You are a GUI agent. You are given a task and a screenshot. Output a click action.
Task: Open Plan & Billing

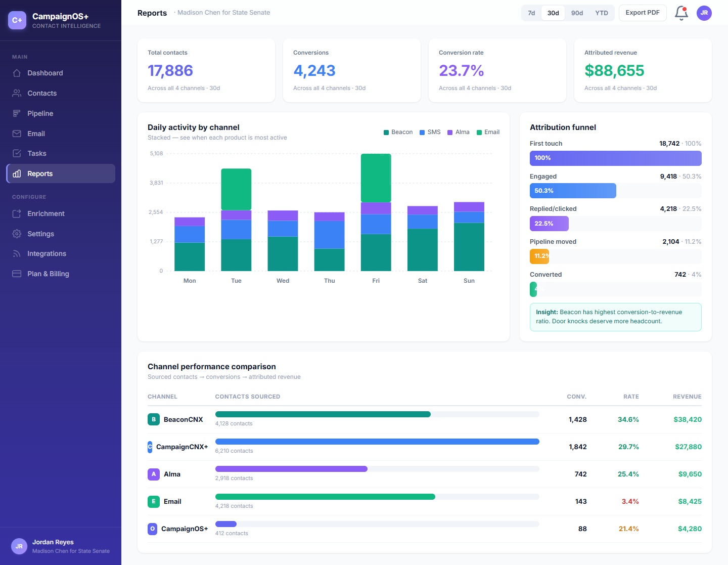coord(61,274)
